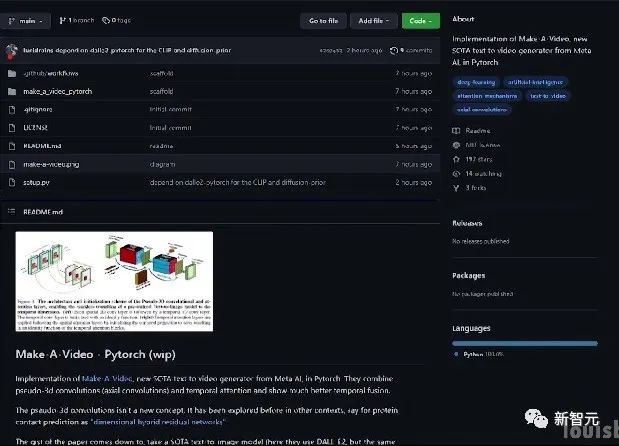Click the fork icon beside 3 forks
619x446 pixels.
coord(457,187)
